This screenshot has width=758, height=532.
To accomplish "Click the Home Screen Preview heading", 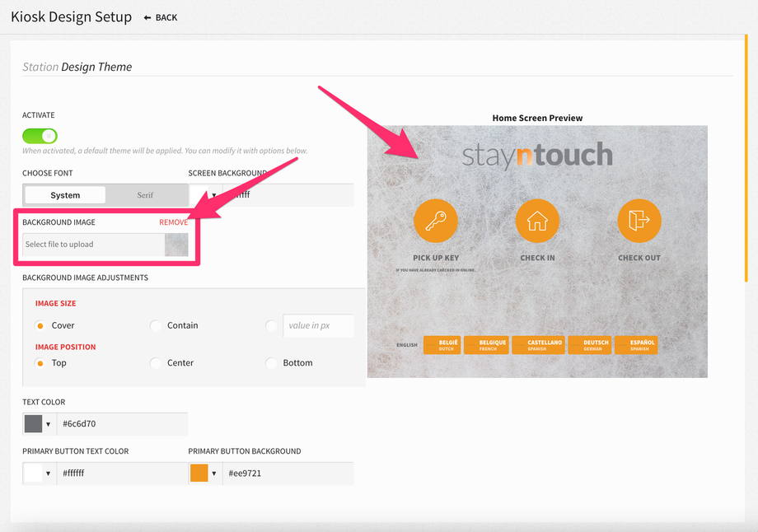I will pyautogui.click(x=537, y=118).
